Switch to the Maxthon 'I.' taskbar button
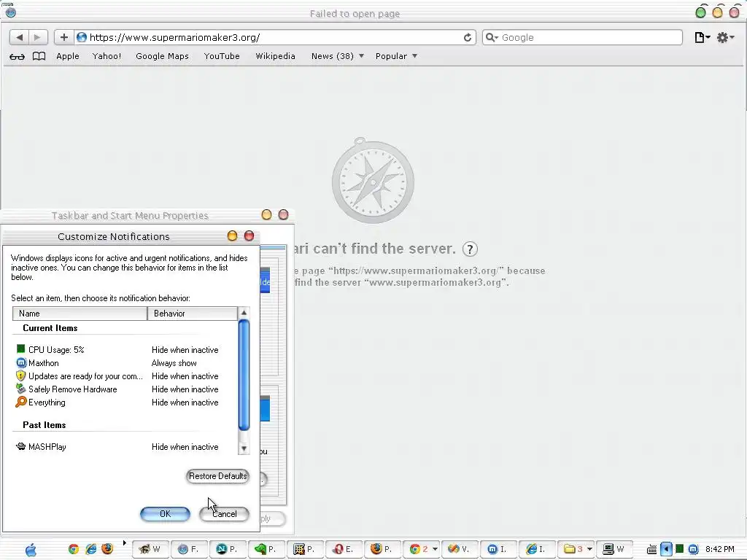747x560 pixels. 499,549
